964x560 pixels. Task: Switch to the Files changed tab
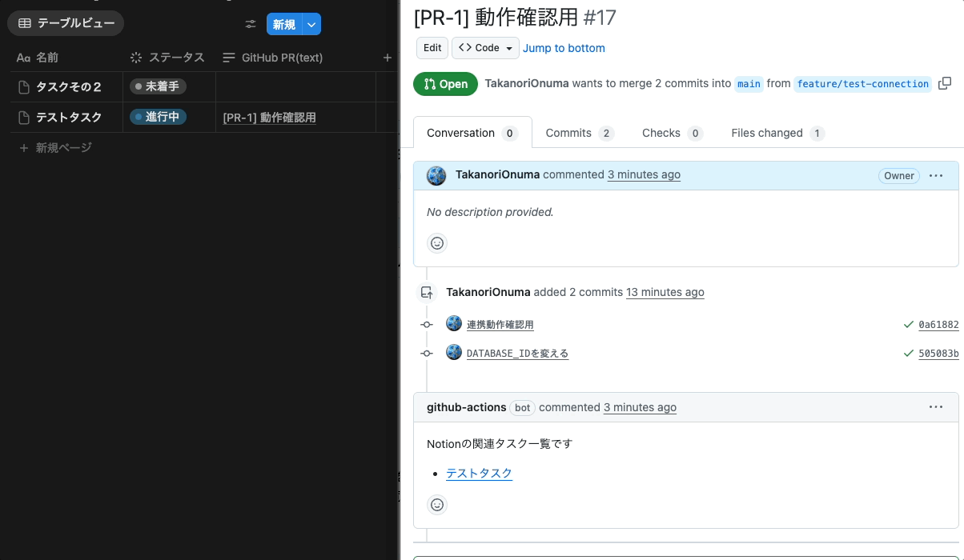(x=777, y=133)
